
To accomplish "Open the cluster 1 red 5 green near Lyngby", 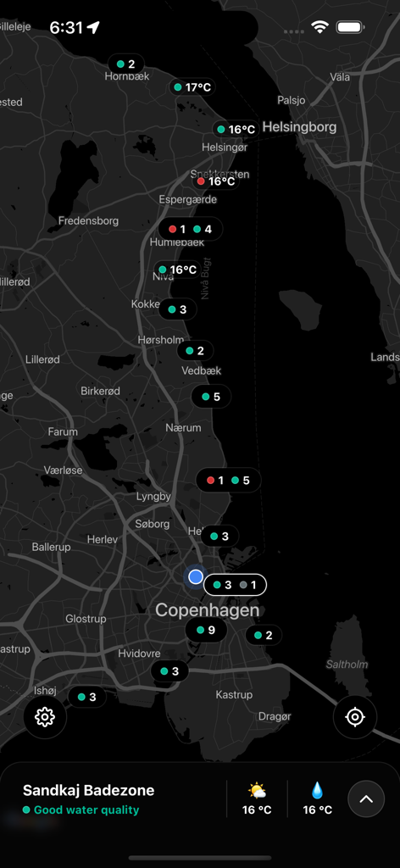I will (x=228, y=480).
